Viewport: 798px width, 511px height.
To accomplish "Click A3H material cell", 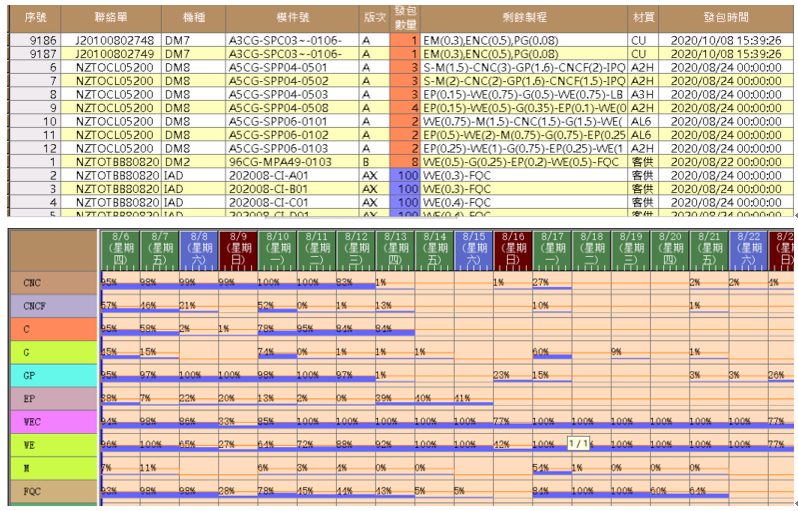I will point(643,94).
